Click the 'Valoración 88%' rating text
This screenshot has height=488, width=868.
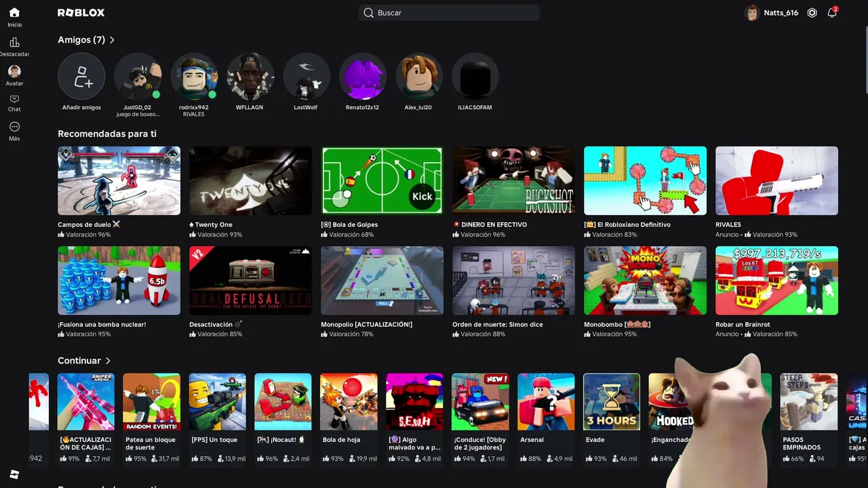click(484, 334)
